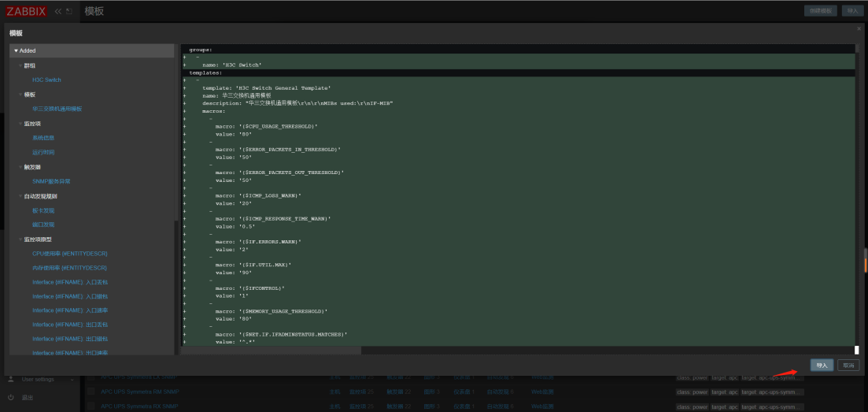The image size is (868, 412).
Task: Select Interface {#IFNAME}: 出口丢包
Action: click(70, 325)
